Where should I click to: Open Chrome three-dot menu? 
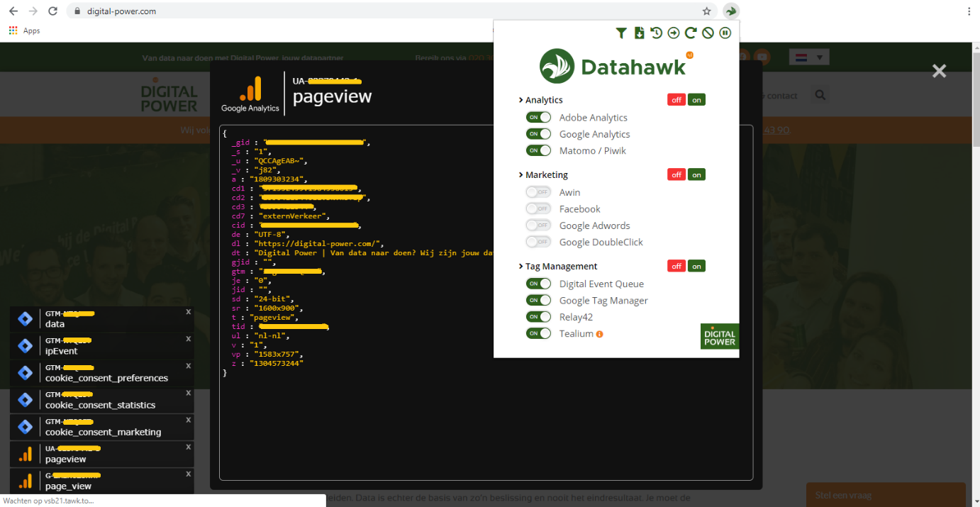pyautogui.click(x=969, y=11)
